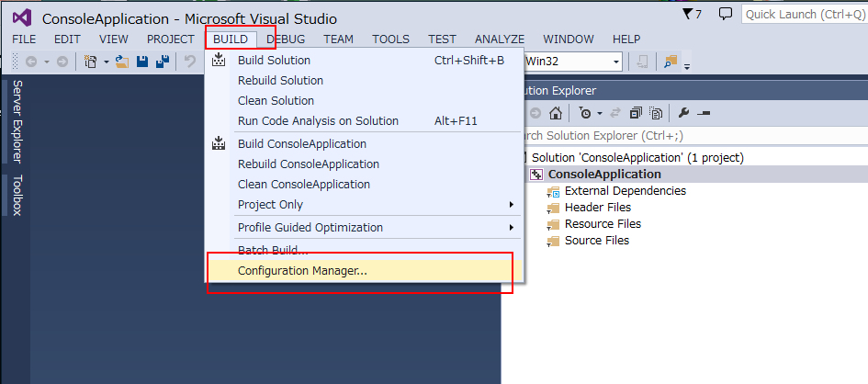Click the Navigate Backward toolbar arrow
The width and height of the screenshot is (868, 384).
31,62
